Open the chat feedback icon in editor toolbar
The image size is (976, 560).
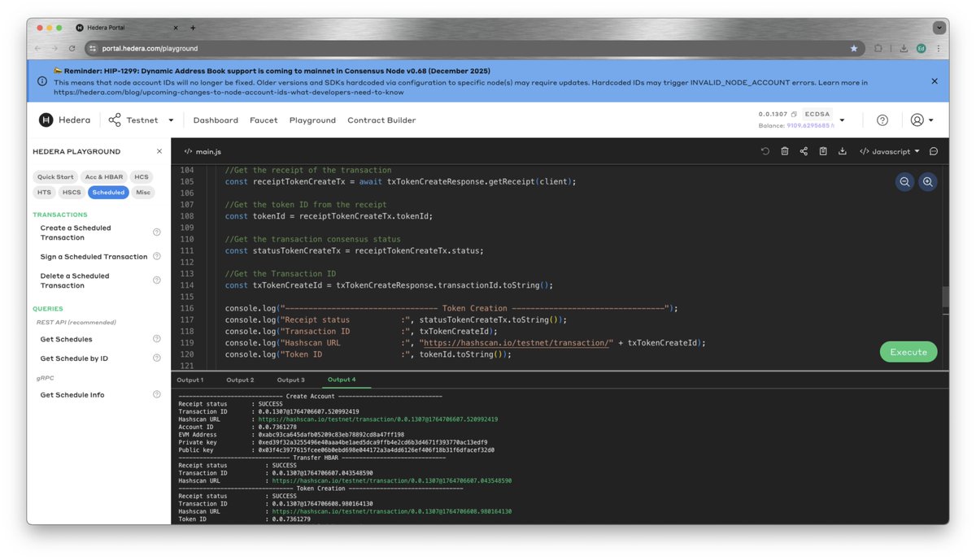click(933, 151)
